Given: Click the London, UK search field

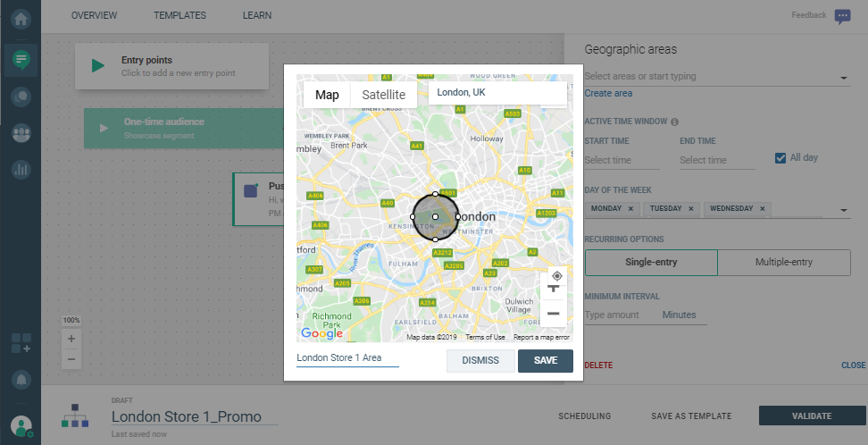Looking at the screenshot, I should click(497, 93).
